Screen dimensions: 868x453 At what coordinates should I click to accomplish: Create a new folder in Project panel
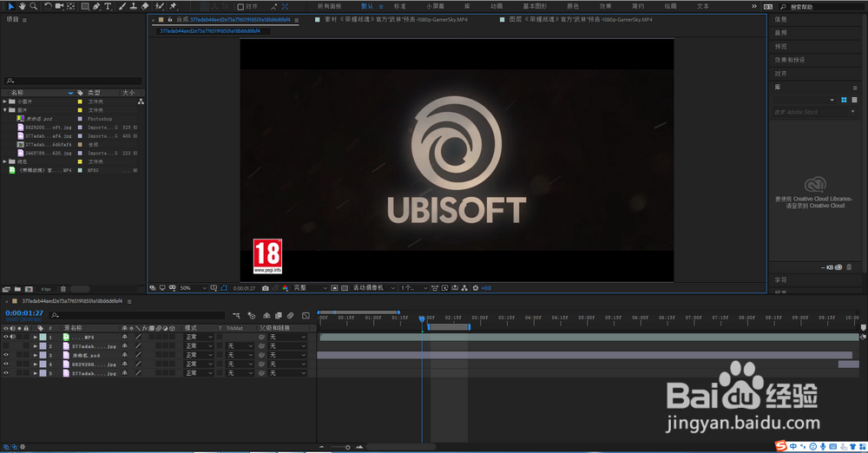(x=17, y=289)
